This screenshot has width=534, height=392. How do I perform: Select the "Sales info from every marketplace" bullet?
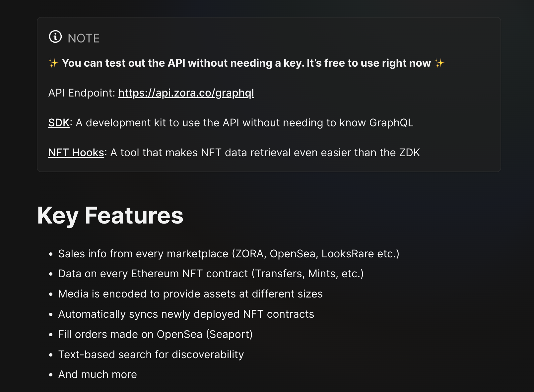click(229, 254)
